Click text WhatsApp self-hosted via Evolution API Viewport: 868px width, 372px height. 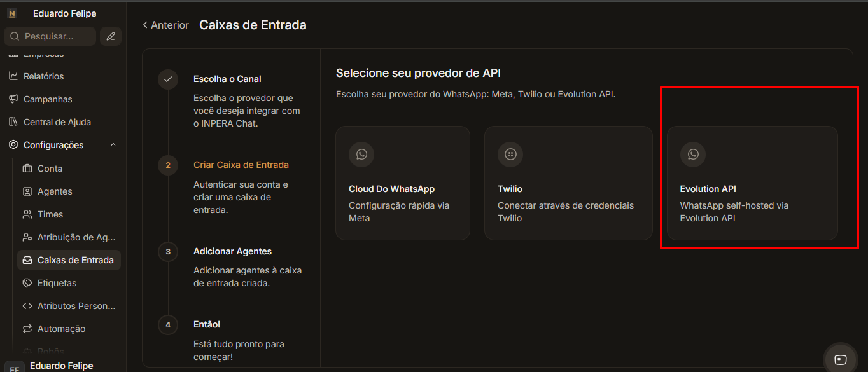click(x=734, y=212)
